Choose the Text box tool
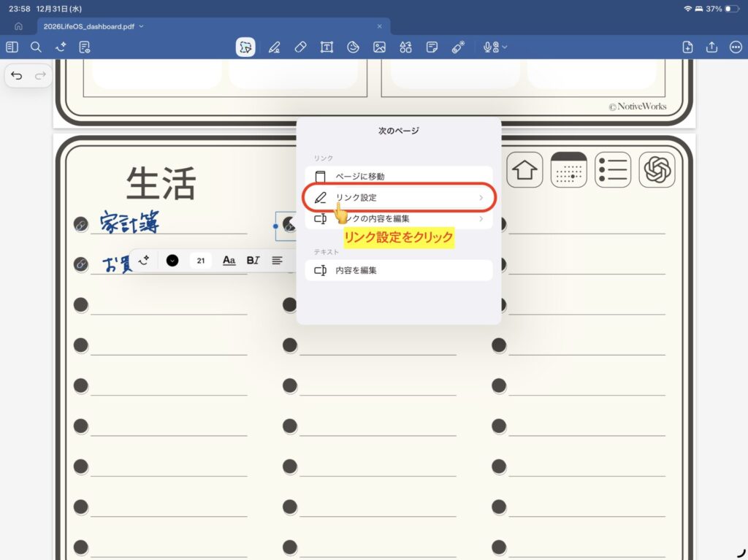Screen dimensions: 748x560 click(x=327, y=47)
